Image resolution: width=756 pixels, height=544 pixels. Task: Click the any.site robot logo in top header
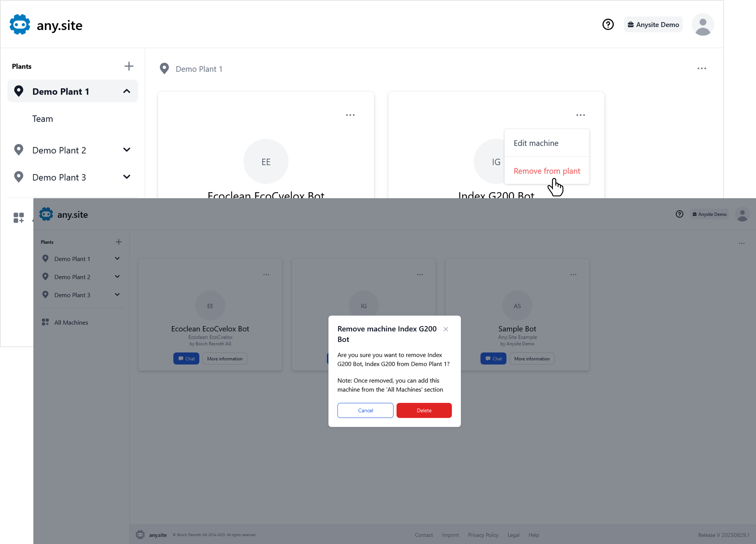coord(20,25)
